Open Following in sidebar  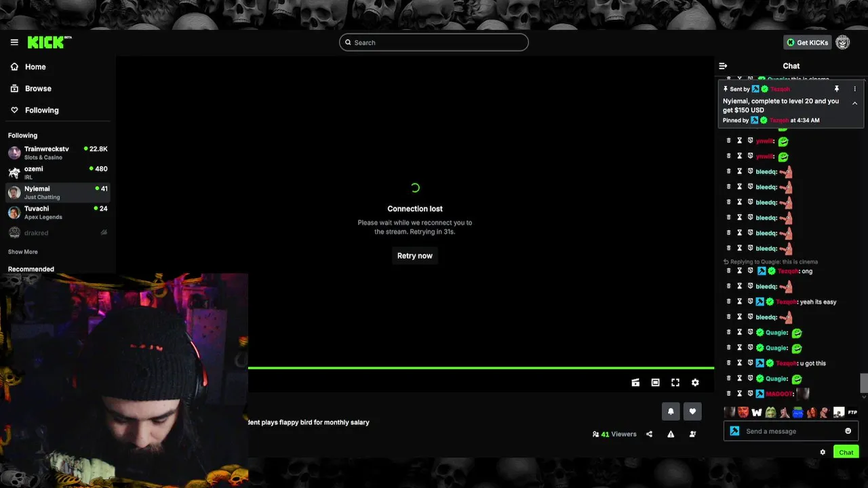[x=35, y=110]
